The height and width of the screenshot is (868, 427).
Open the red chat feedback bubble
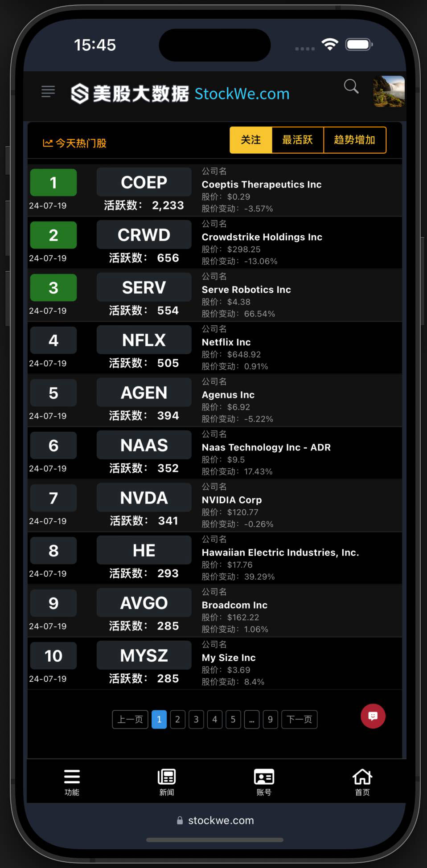[x=373, y=716]
